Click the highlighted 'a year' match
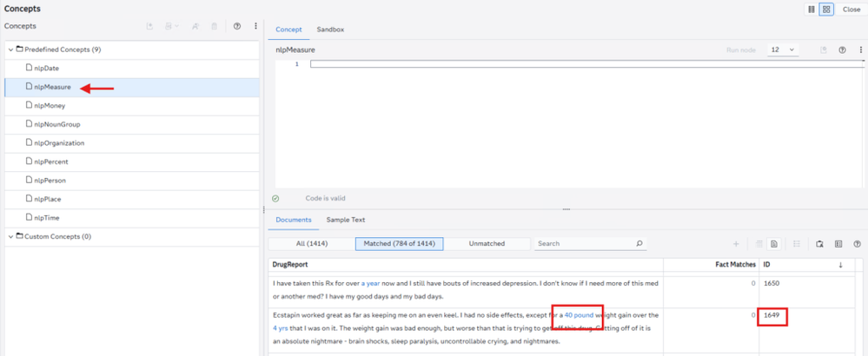The height and width of the screenshot is (356, 868). pos(370,283)
